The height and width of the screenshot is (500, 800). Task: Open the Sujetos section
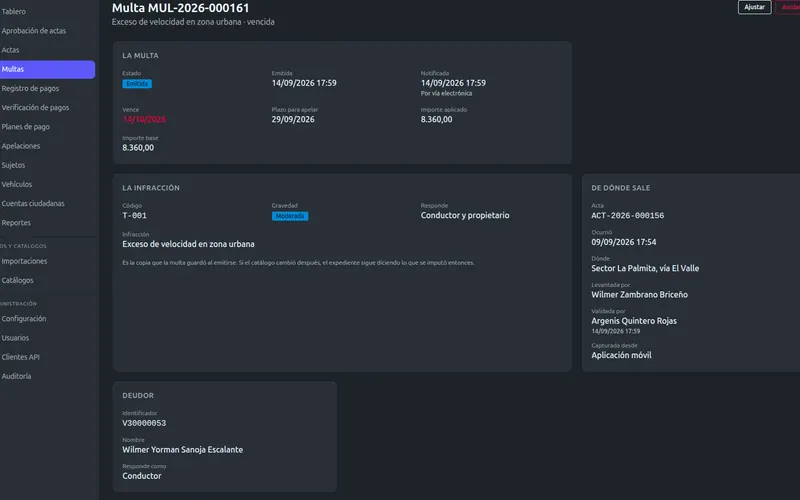coord(13,165)
